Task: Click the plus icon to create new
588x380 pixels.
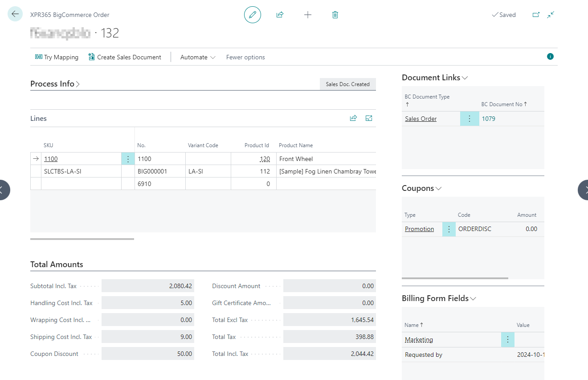Action: [x=308, y=15]
